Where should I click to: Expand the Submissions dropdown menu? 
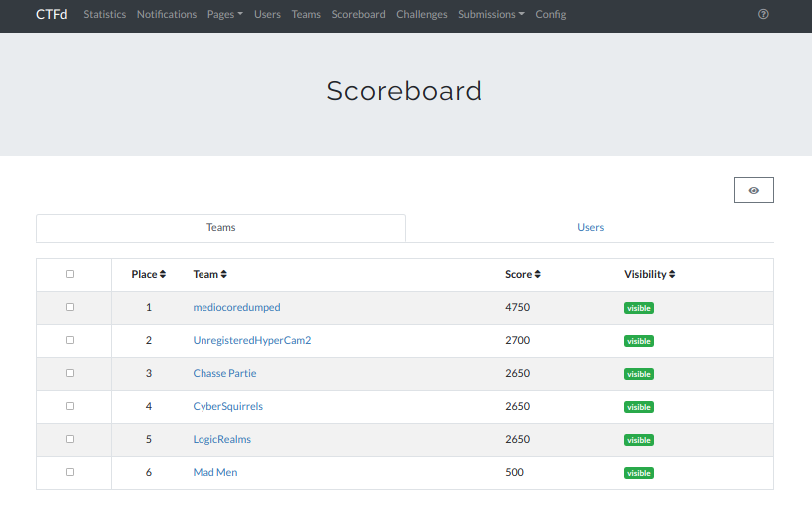(x=491, y=15)
